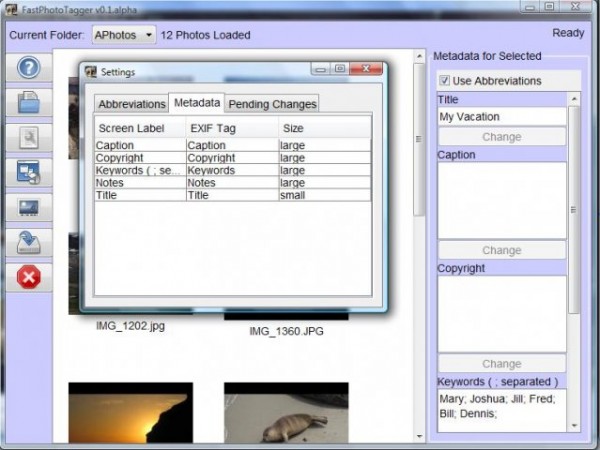Click the Settings dialog title bar icon

91,72
